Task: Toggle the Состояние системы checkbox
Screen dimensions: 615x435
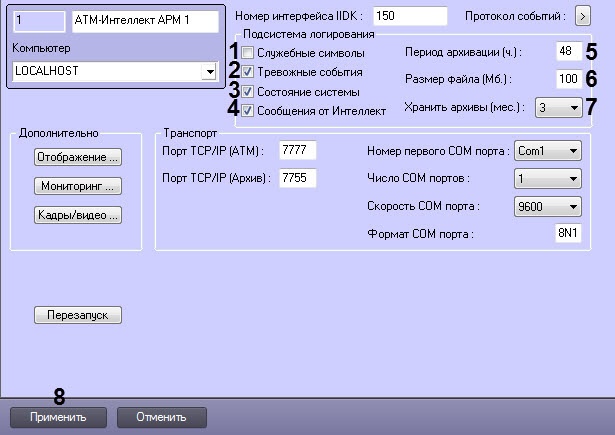Action: pos(248,91)
